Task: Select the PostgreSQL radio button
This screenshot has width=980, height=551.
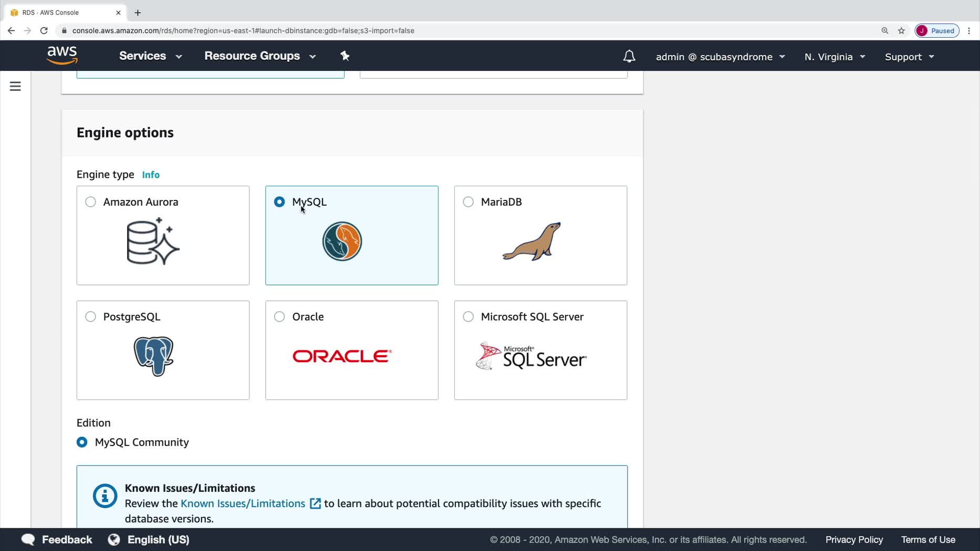Action: tap(90, 317)
